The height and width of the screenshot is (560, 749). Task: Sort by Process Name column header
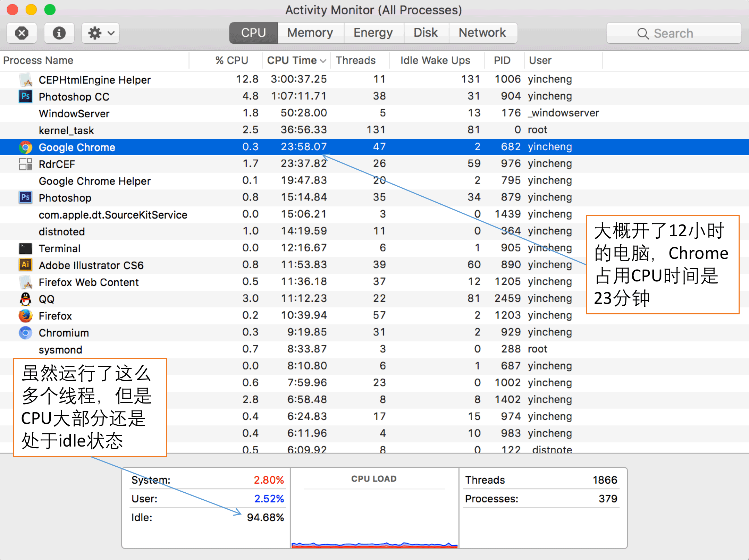click(38, 60)
